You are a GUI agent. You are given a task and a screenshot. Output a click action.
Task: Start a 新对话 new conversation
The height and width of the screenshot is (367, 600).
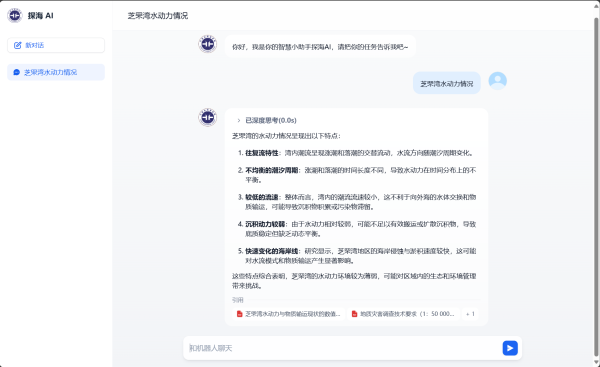(x=56, y=45)
